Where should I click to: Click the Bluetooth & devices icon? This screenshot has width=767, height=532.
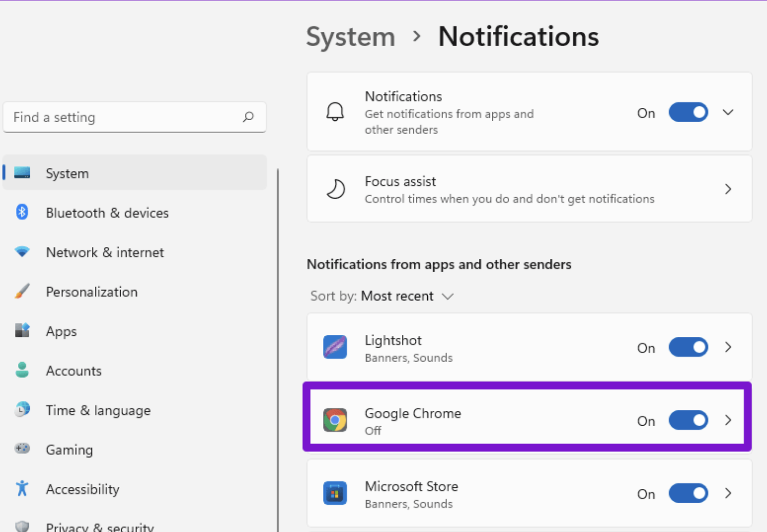click(22, 212)
